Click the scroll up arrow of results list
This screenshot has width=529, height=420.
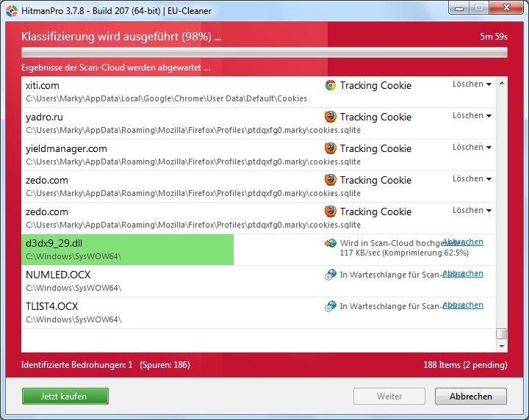(x=502, y=83)
